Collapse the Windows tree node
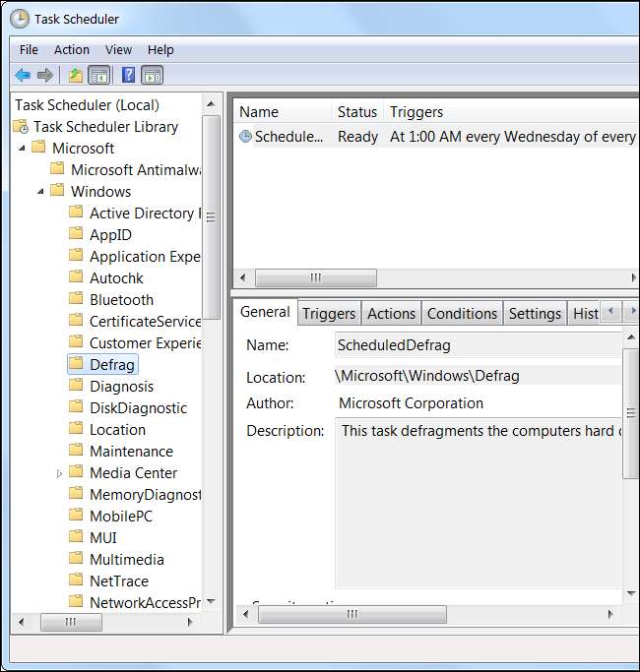The height and width of the screenshot is (672, 640). [x=40, y=192]
